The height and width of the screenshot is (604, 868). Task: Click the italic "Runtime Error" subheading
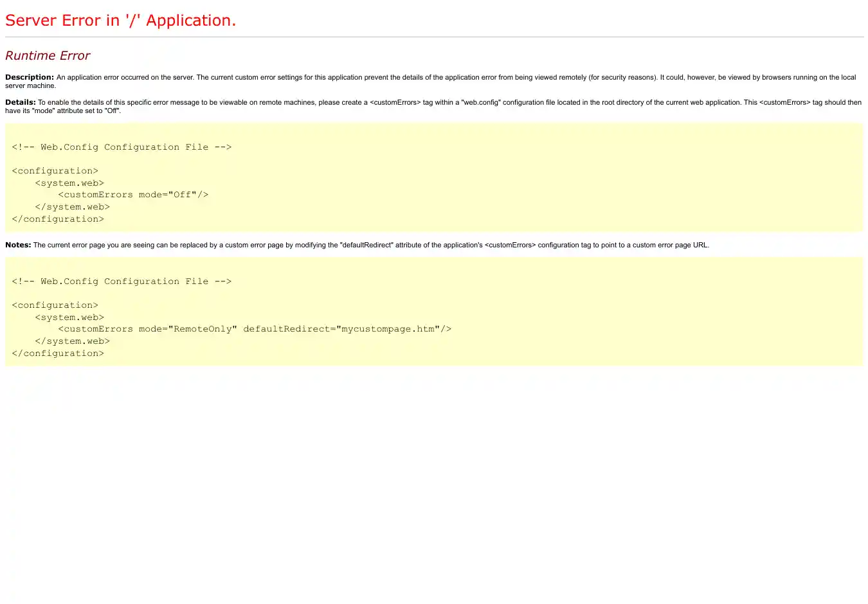click(48, 56)
